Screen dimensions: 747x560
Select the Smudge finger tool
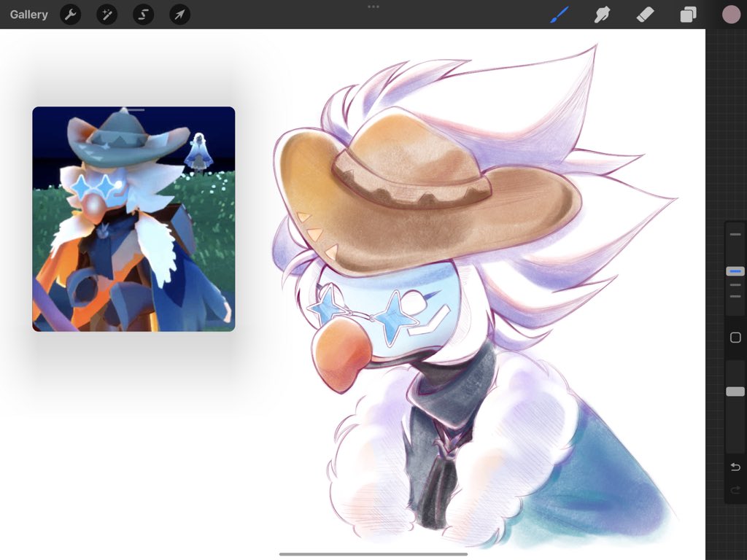[x=602, y=15]
